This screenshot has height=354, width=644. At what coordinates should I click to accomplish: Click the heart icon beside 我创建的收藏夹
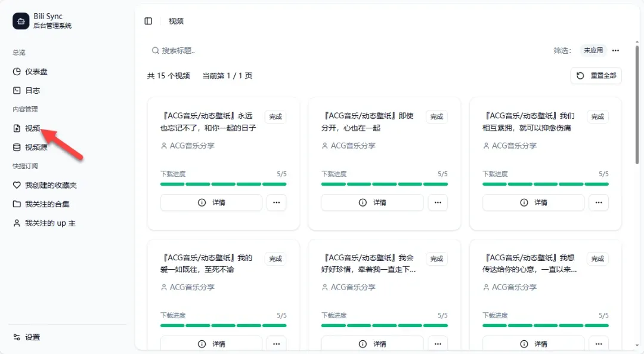(17, 185)
